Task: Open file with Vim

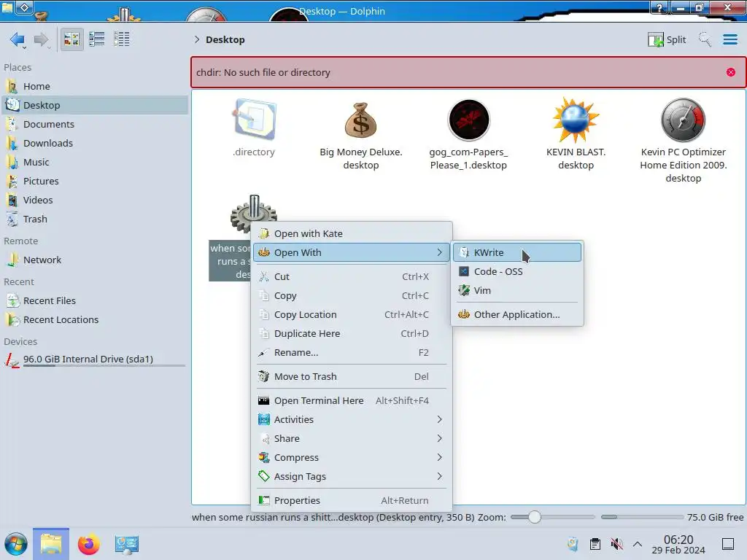Action: pos(517,291)
